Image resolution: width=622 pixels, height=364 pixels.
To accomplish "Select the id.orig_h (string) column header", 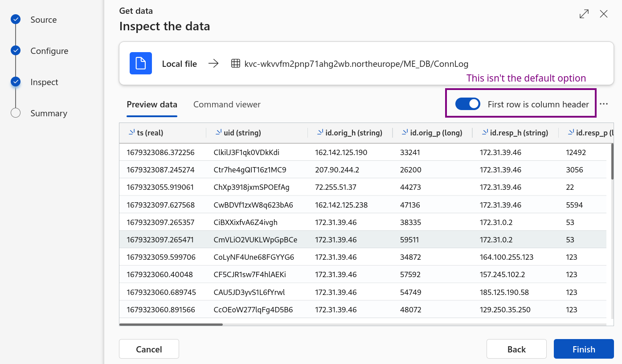I will [x=350, y=133].
